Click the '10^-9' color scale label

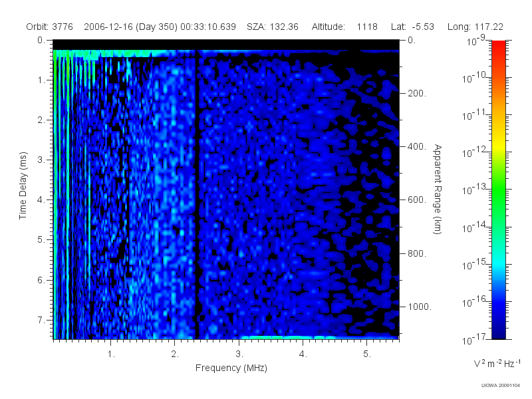coord(476,41)
